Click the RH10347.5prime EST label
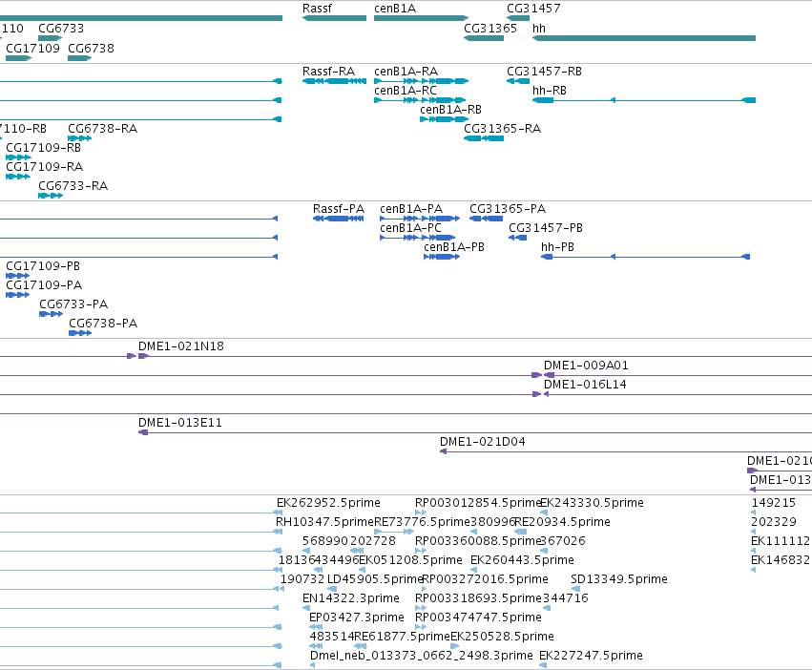The image size is (812, 670). pos(324,522)
